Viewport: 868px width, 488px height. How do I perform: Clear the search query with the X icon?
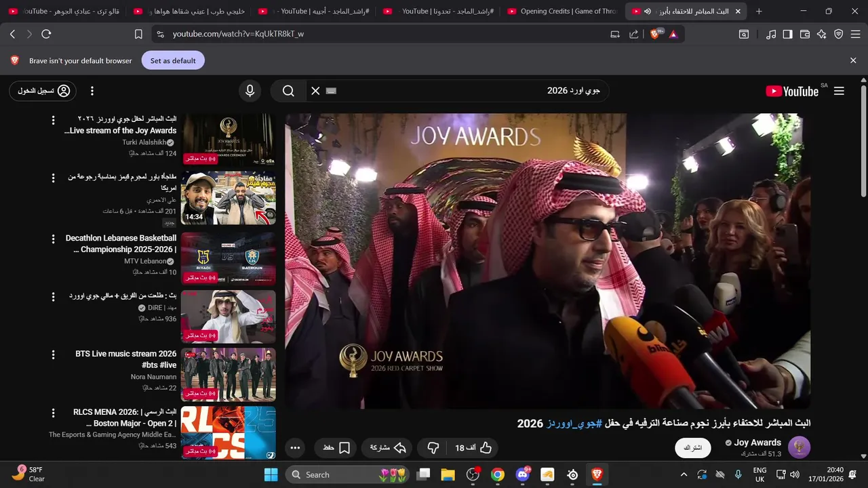point(315,91)
